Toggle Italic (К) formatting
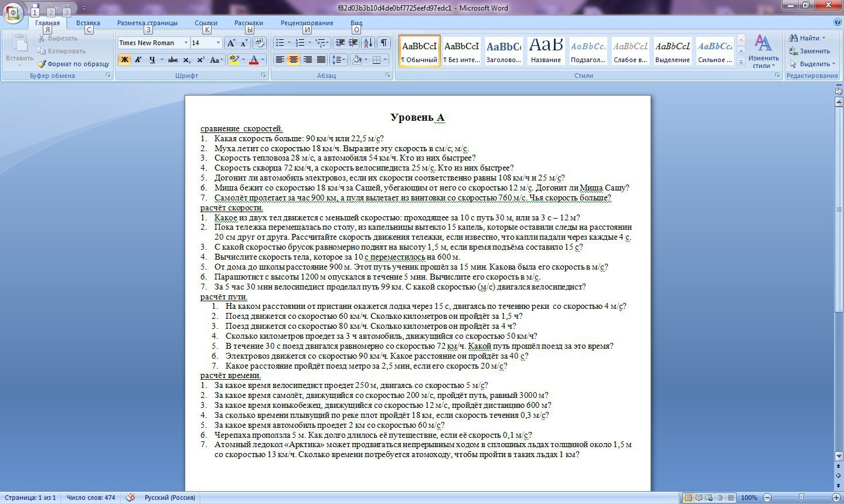Viewport: 844px width, 504px height. 138,60
